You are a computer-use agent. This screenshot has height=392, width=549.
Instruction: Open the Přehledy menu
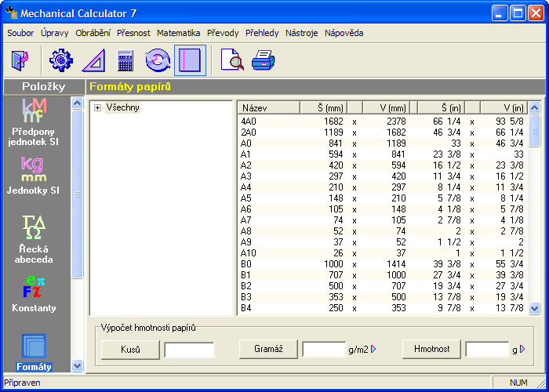pyautogui.click(x=262, y=33)
